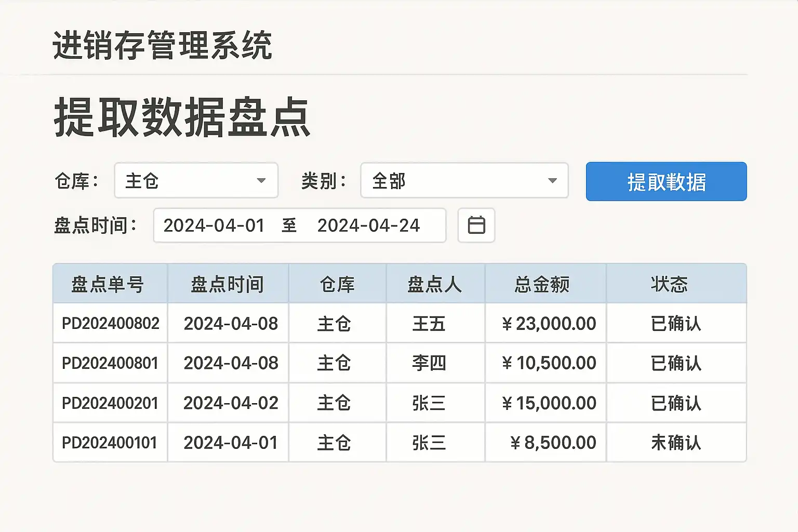The image size is (798, 532).
Task: Sort by 盘点单号 column header
Action: [108, 284]
